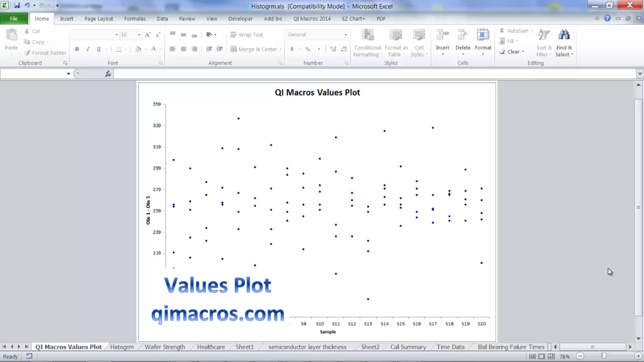
Task: Click the formula bar input field
Action: 375,74
